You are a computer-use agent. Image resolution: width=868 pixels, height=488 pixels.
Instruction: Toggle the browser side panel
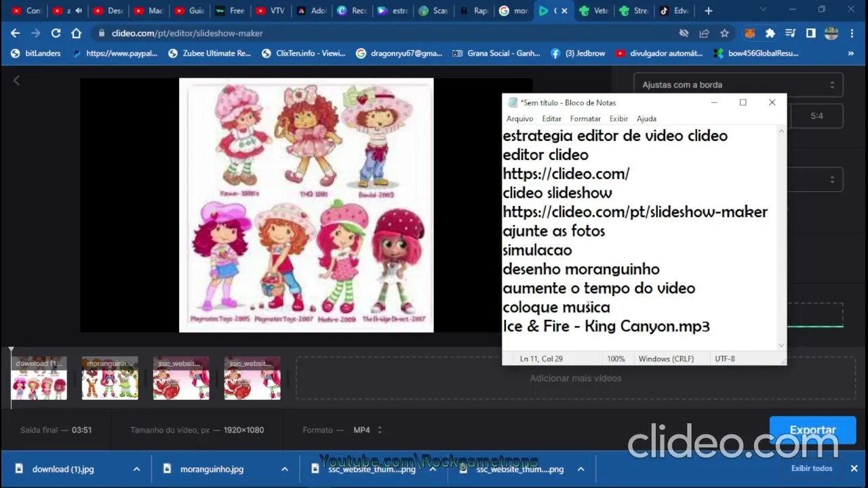point(810,33)
